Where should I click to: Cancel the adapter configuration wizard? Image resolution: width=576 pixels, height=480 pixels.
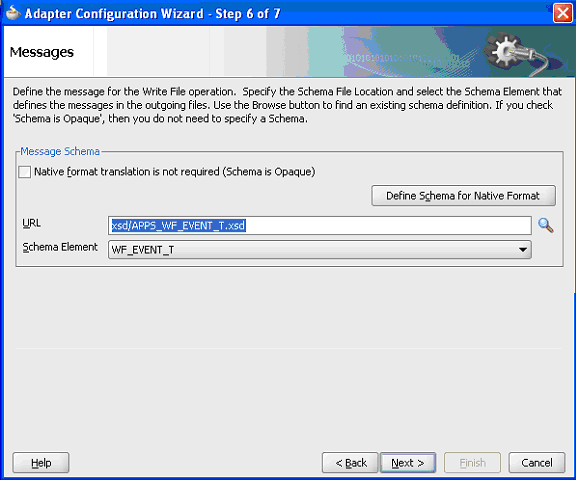click(x=537, y=463)
